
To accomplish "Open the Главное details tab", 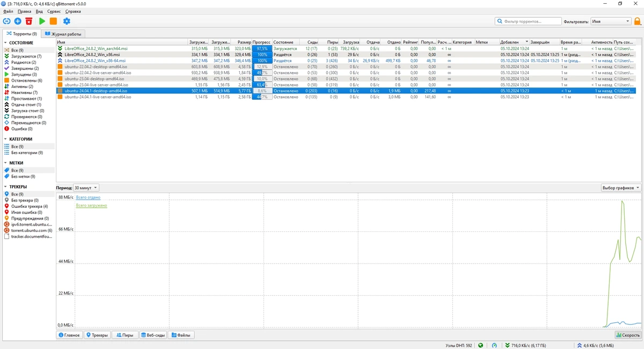I will [69, 335].
